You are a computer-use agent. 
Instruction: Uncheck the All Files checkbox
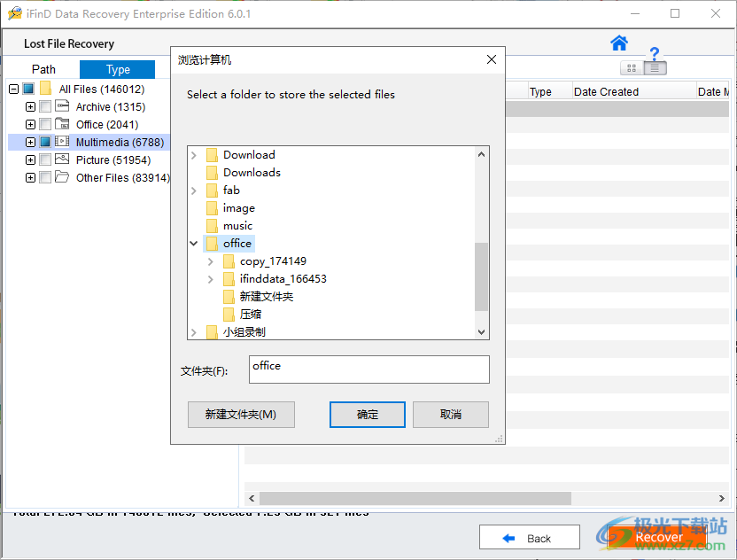(x=27, y=89)
